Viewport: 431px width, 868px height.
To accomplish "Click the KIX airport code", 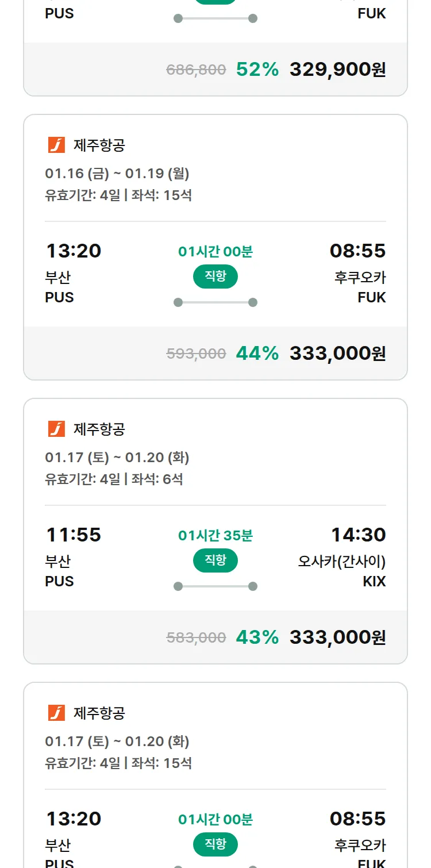I will (374, 582).
